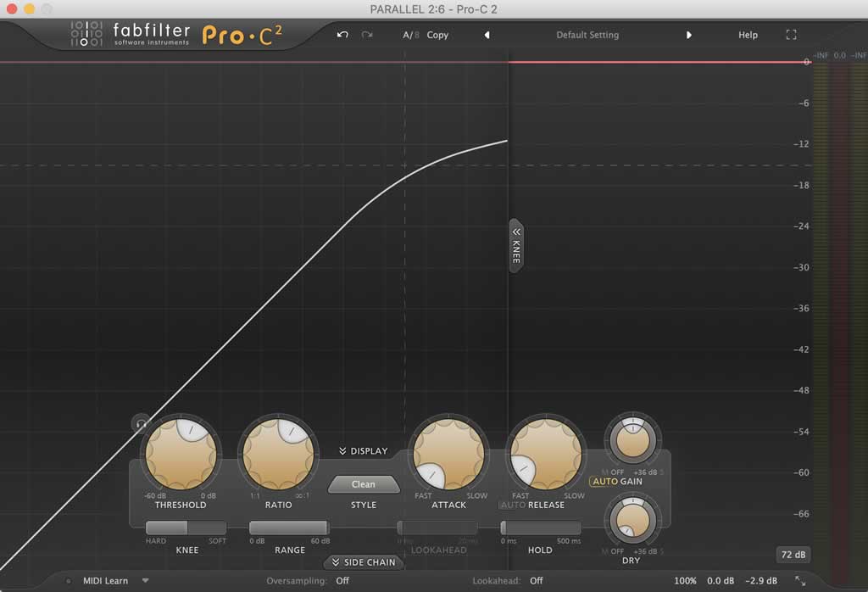Click the FabFilter logo icon
Viewport: 868px width, 592px height.
pos(86,34)
